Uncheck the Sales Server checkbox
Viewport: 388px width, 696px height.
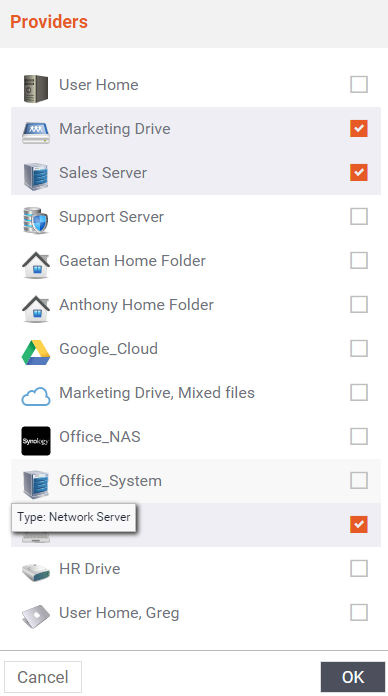pos(359,172)
